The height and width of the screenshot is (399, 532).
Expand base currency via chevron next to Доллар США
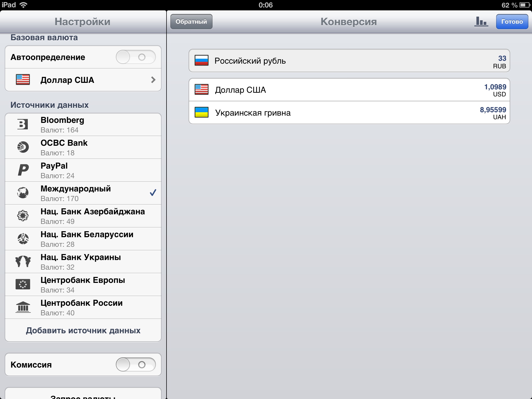pyautogui.click(x=153, y=80)
